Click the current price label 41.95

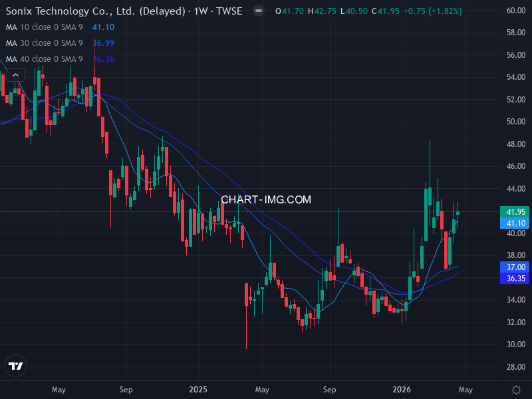pyautogui.click(x=515, y=212)
